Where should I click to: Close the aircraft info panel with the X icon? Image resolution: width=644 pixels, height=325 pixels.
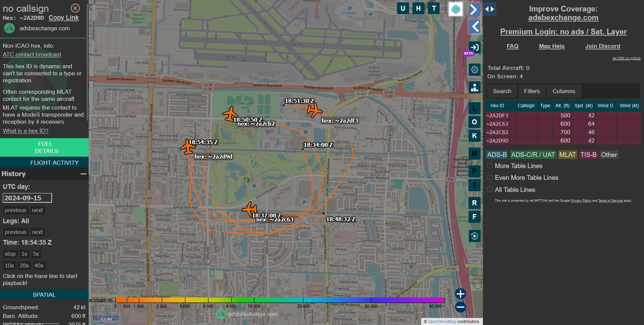(75, 8)
